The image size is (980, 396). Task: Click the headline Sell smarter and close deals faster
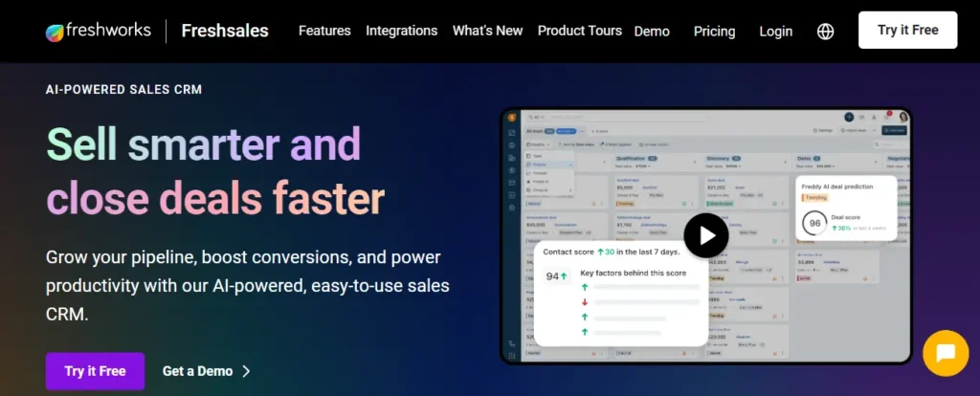coord(215,170)
